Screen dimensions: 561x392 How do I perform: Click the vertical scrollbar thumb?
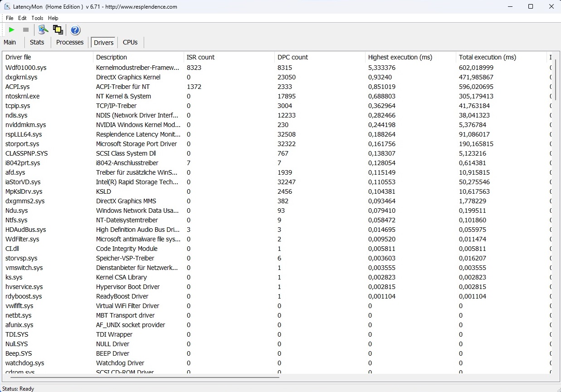tap(555, 79)
